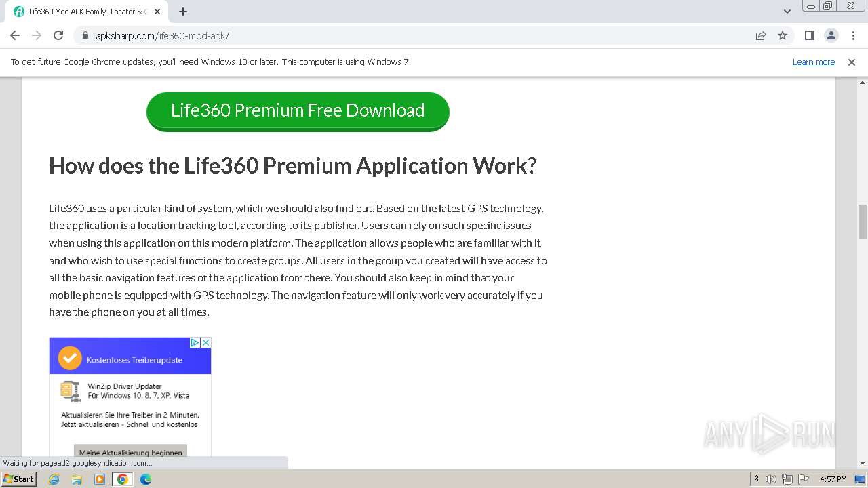This screenshot has height=488, width=868.
Task: Open Internet Explorer from taskbar
Action: click(54, 479)
